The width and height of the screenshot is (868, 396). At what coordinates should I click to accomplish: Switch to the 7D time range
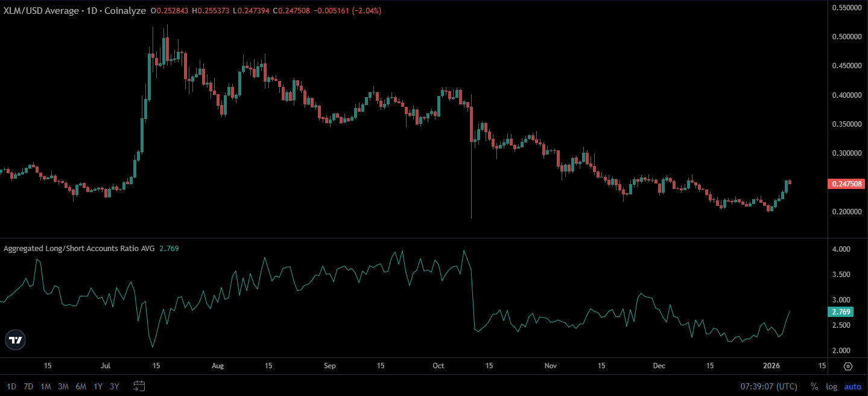click(28, 386)
